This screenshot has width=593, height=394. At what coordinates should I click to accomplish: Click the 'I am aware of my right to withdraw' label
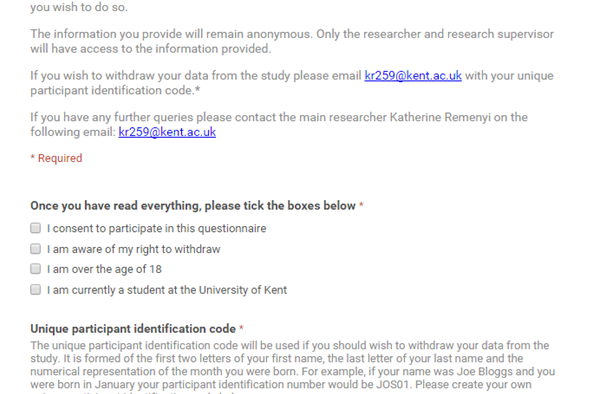click(x=134, y=249)
